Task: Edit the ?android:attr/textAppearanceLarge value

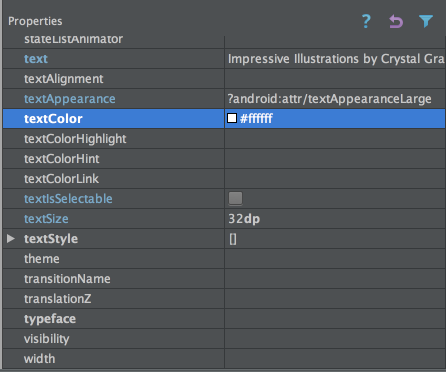Action: point(330,99)
